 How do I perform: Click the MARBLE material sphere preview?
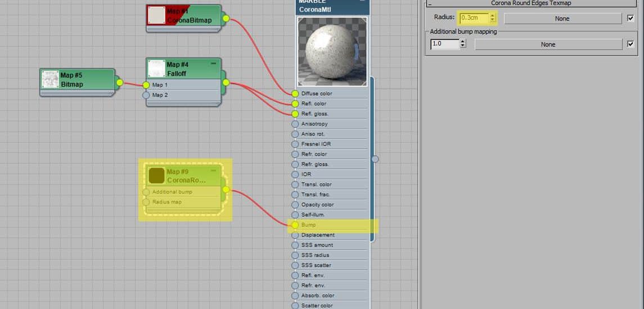[332, 51]
